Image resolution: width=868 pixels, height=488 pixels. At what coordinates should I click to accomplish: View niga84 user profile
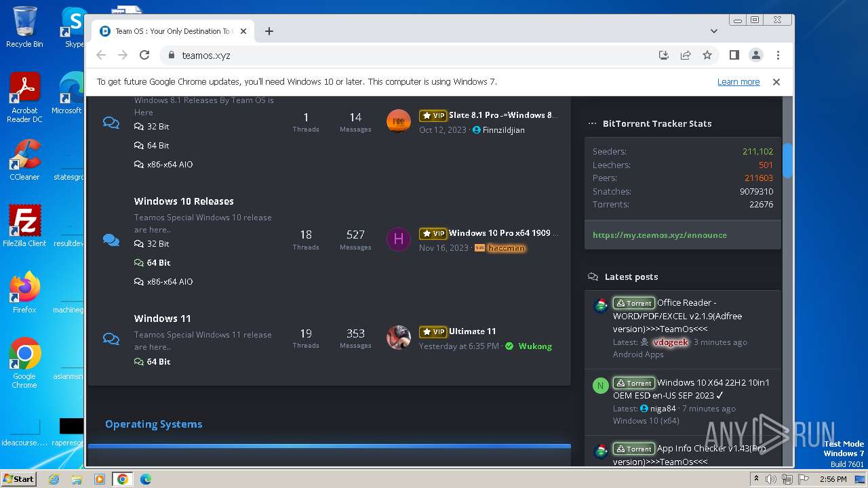(x=663, y=409)
